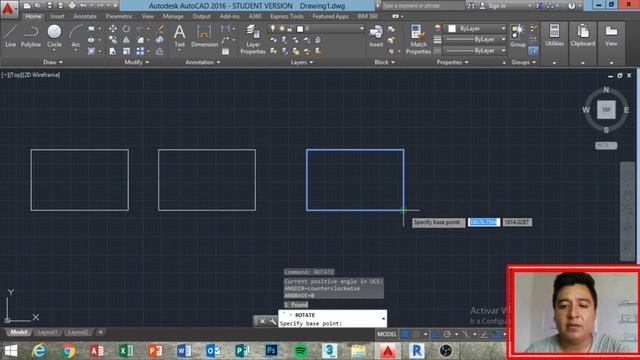Add a new layout with plus button
This screenshot has height=360, width=640.
(100, 332)
